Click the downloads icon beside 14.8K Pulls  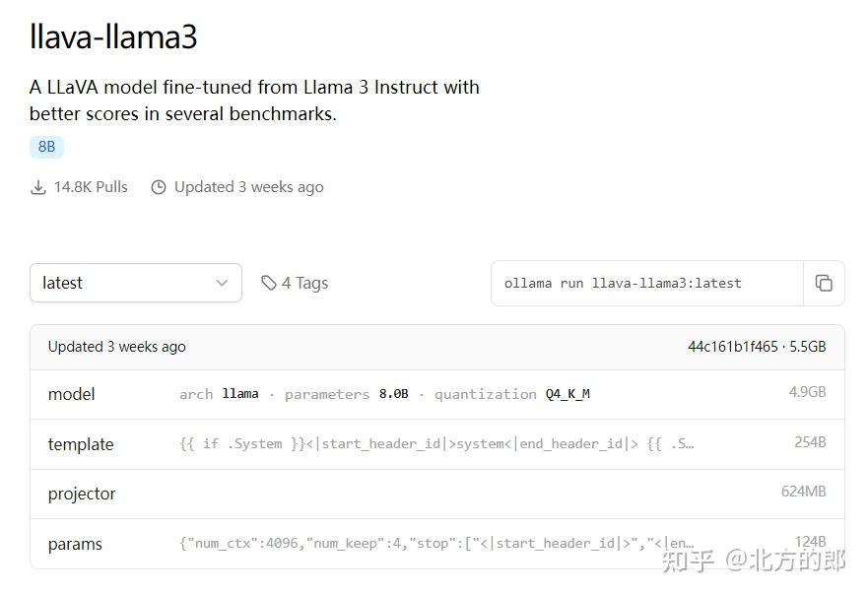click(37, 186)
